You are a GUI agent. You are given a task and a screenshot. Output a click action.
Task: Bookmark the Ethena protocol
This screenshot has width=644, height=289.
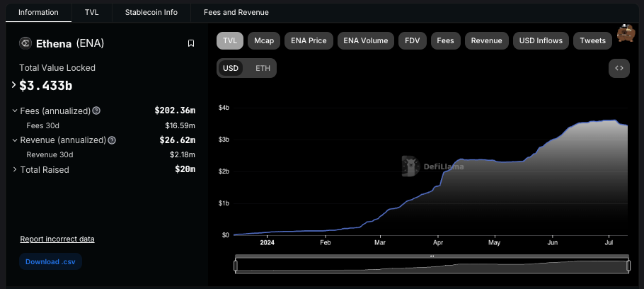coord(191,43)
